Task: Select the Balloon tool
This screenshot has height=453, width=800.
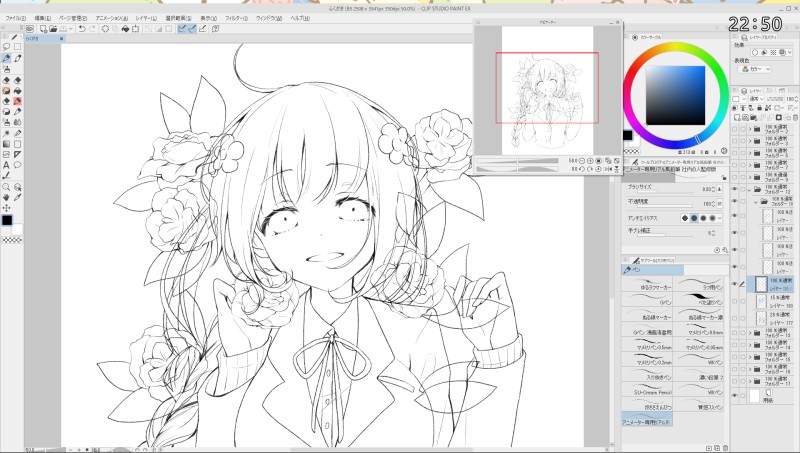Action: 18,165
